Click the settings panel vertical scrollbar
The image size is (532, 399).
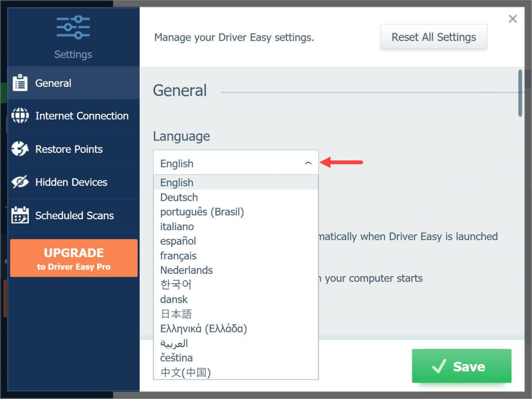pos(520,93)
